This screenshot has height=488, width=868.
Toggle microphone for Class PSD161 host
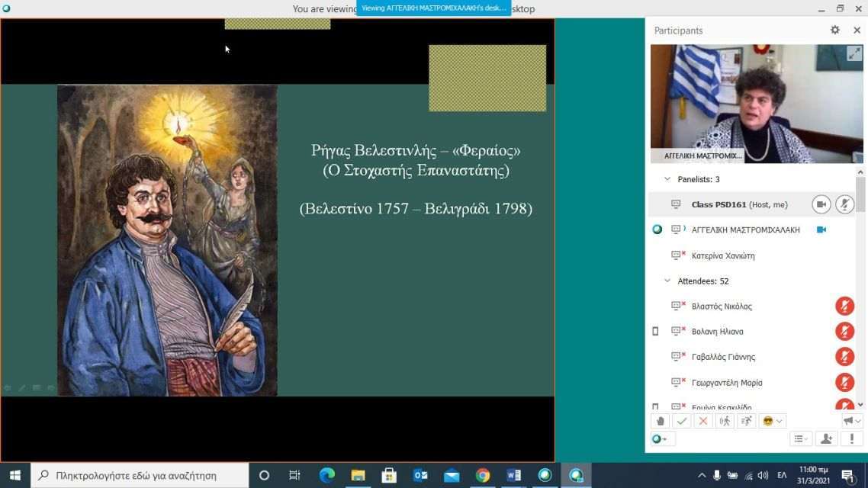[x=844, y=204]
